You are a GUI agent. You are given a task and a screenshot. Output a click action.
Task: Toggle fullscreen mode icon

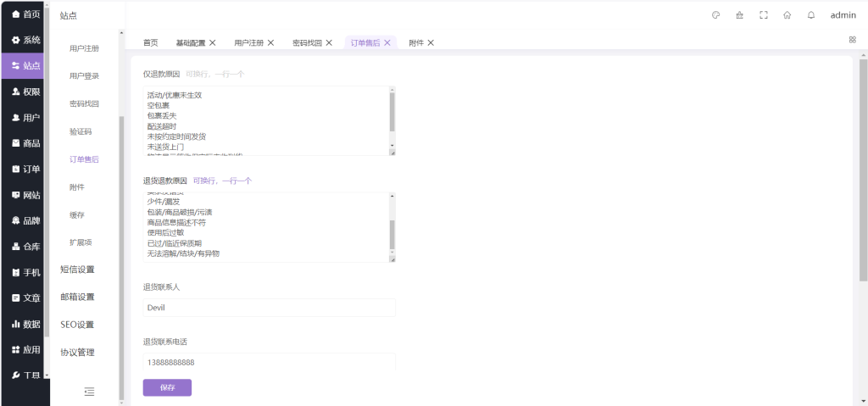pos(764,15)
